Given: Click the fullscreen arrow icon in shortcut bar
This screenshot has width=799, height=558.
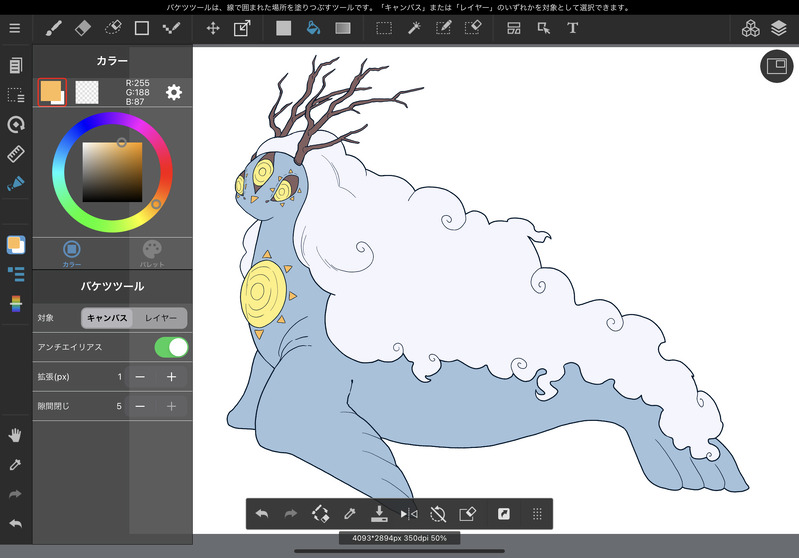Looking at the screenshot, I should coord(503,514).
